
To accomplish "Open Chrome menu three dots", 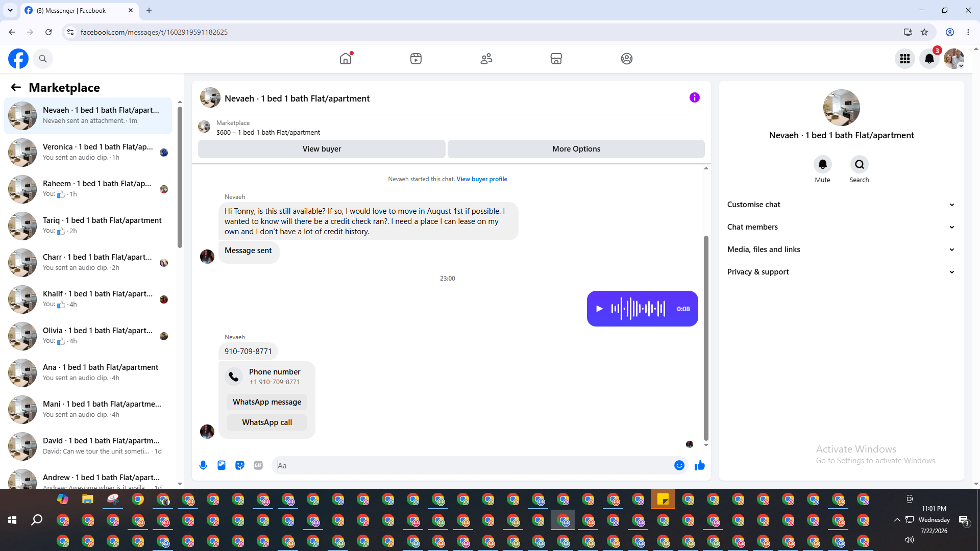I will pos(968,32).
